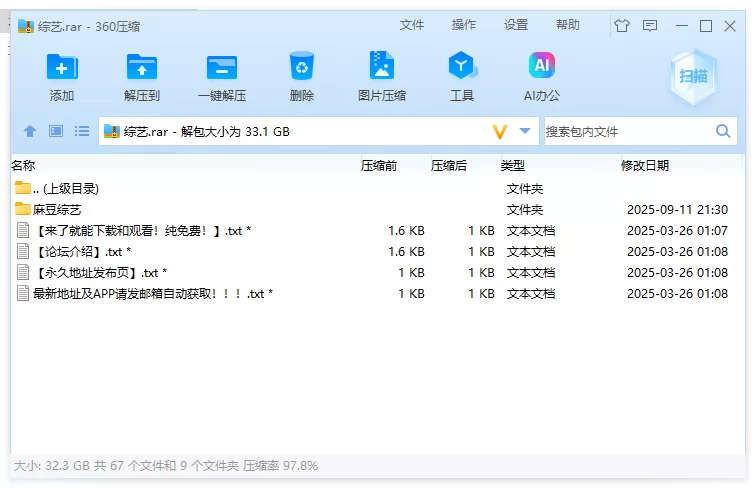Open the 工具 (Tools) icon
The image size is (756, 488).
(462, 65)
